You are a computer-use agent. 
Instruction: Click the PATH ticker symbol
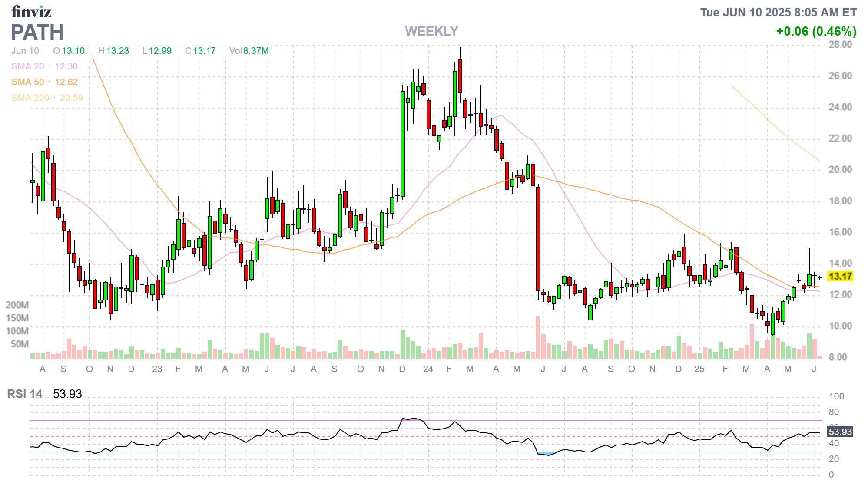37,33
